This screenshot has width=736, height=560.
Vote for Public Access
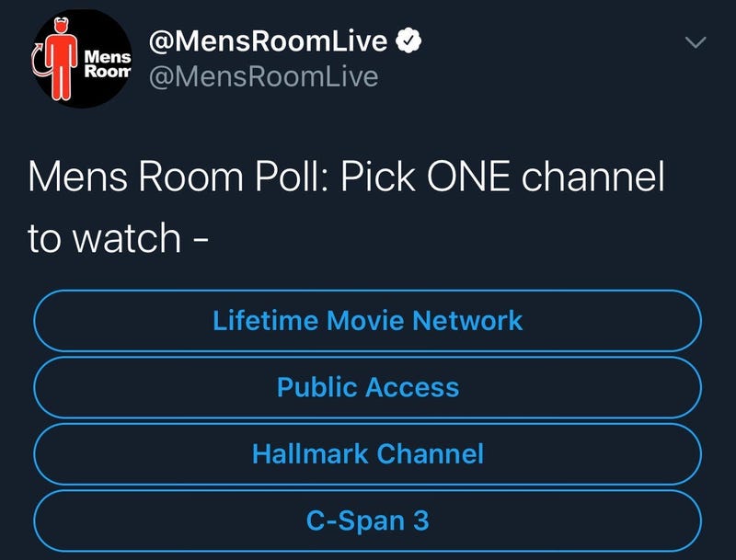[367, 387]
